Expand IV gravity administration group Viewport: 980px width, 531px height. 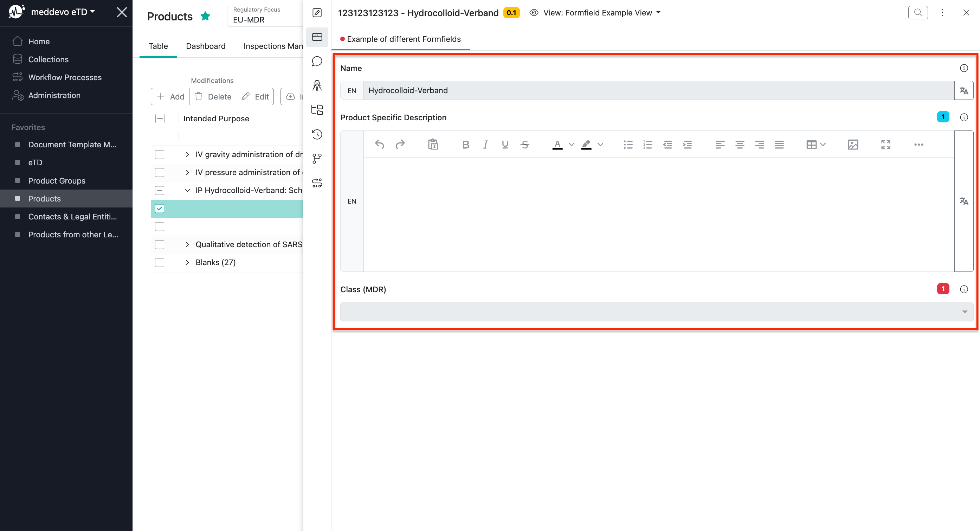click(x=187, y=154)
